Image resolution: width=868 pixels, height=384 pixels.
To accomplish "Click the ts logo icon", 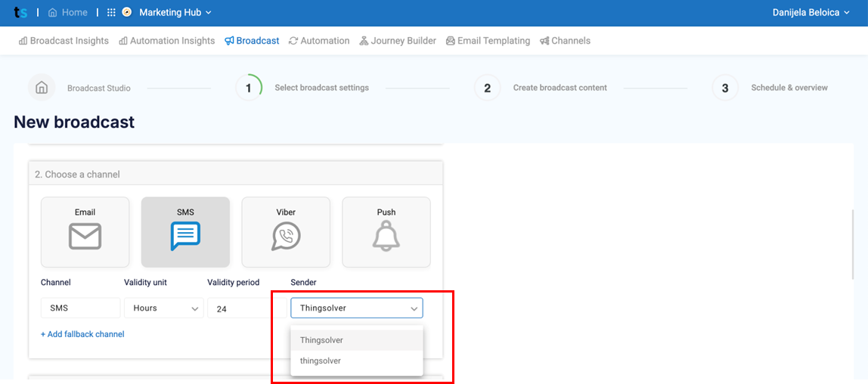I will (20, 12).
